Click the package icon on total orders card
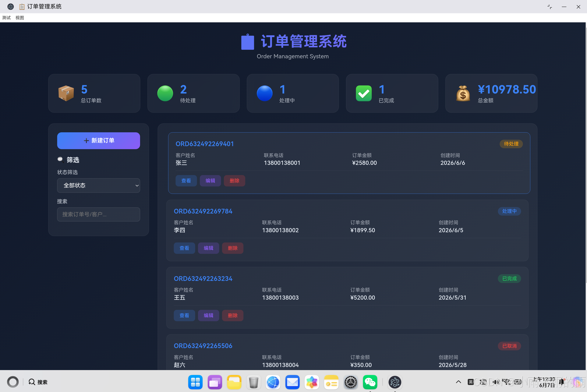This screenshot has height=392, width=587. (x=66, y=93)
